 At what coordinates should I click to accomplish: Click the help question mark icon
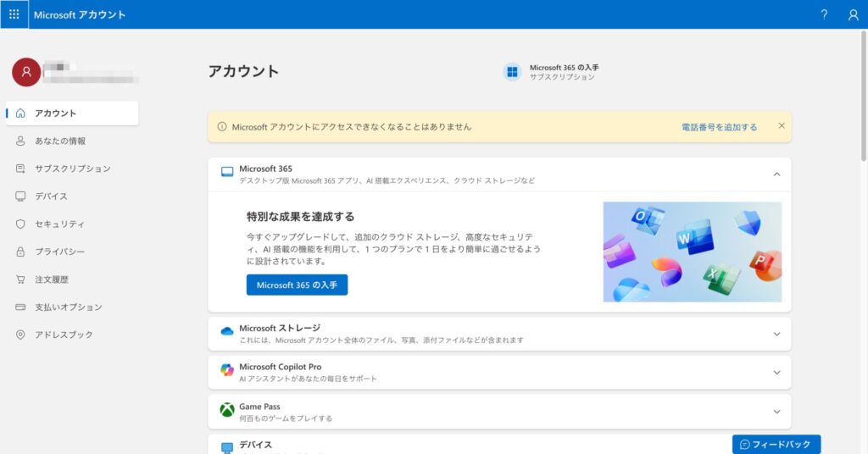tap(824, 14)
